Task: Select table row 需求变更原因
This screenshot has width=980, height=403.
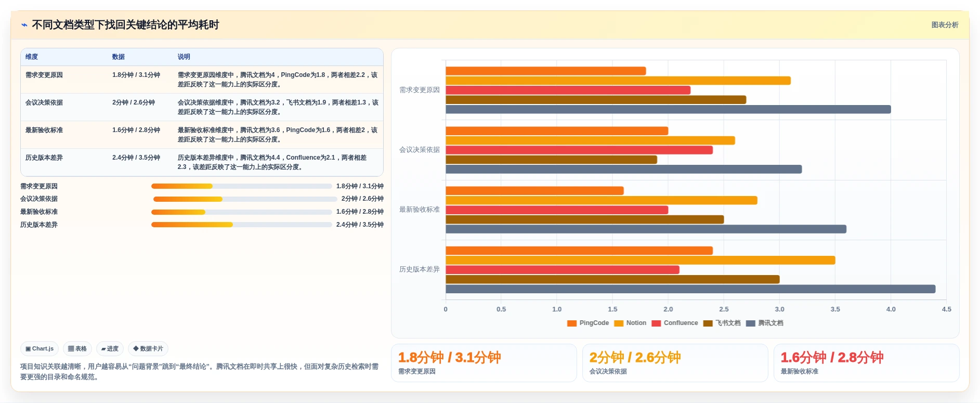Action: pos(202,80)
